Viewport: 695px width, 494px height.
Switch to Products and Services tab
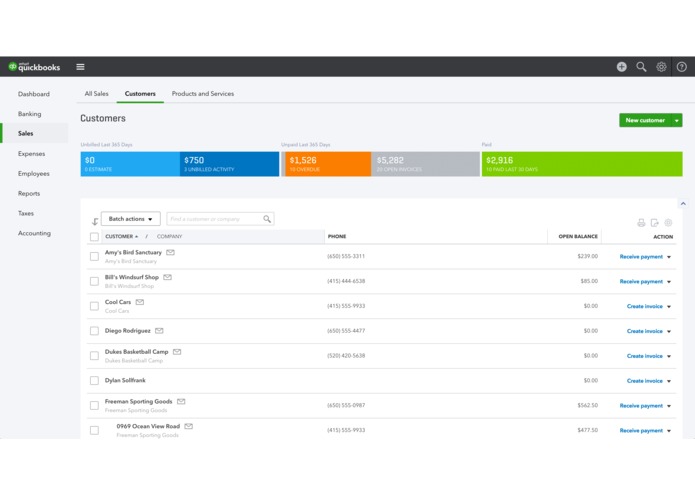203,94
